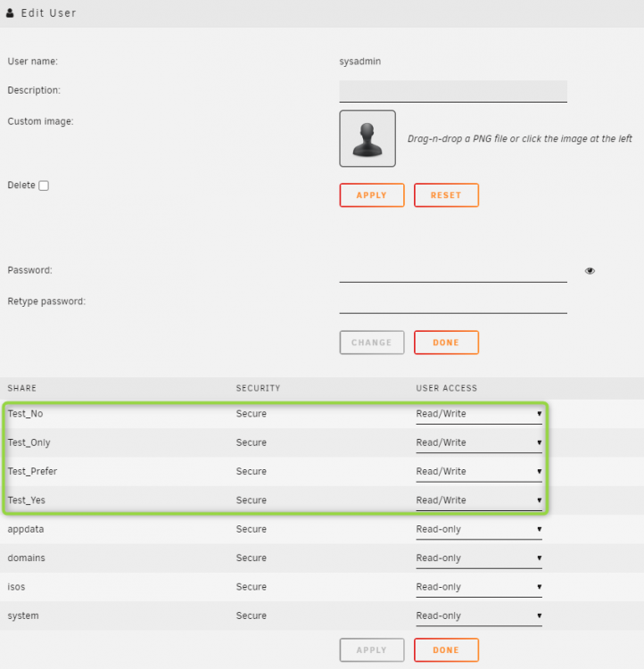Click the sysadmin user name value

click(x=360, y=62)
